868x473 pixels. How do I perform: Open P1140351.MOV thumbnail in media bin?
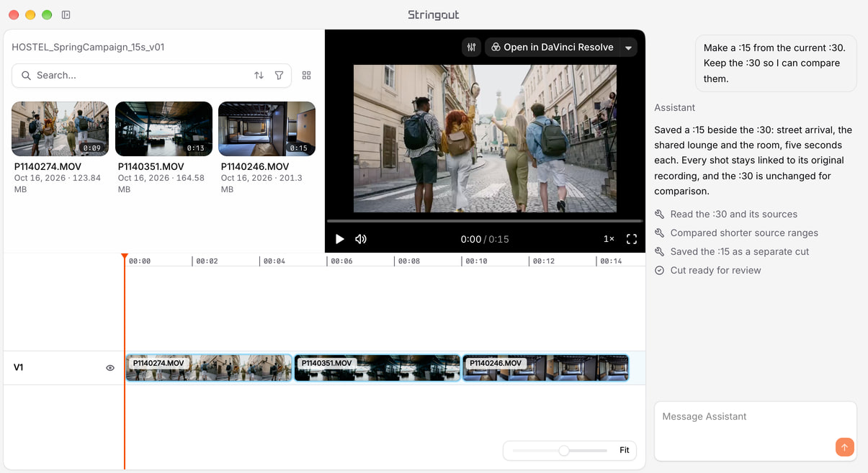click(164, 129)
